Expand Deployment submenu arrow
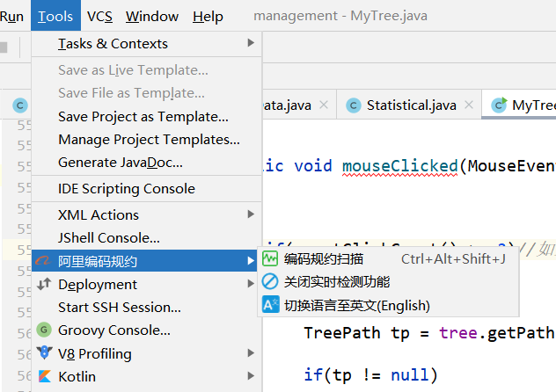Screen dimensions: 556x392 251,284
